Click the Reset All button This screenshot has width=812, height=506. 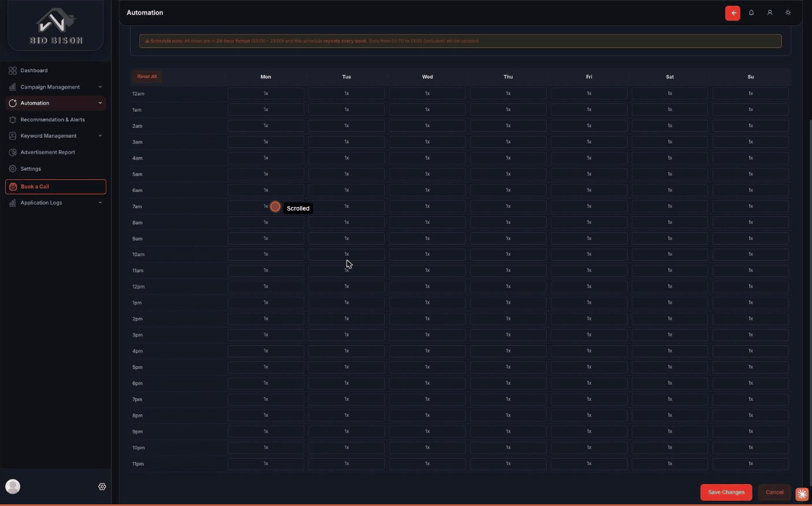pyautogui.click(x=147, y=76)
